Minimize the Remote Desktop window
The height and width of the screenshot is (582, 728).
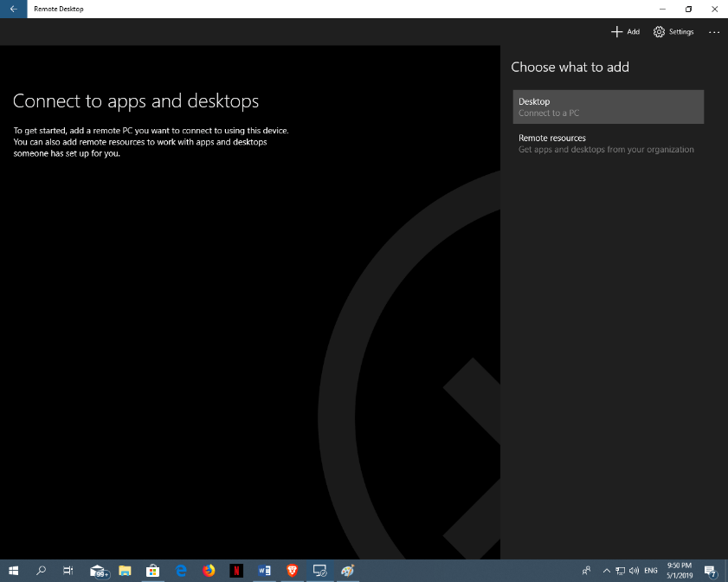[662, 9]
